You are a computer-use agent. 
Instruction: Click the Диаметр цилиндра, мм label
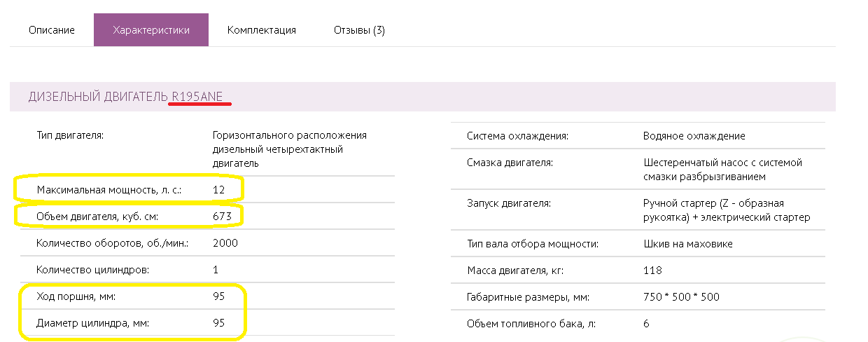(x=92, y=324)
